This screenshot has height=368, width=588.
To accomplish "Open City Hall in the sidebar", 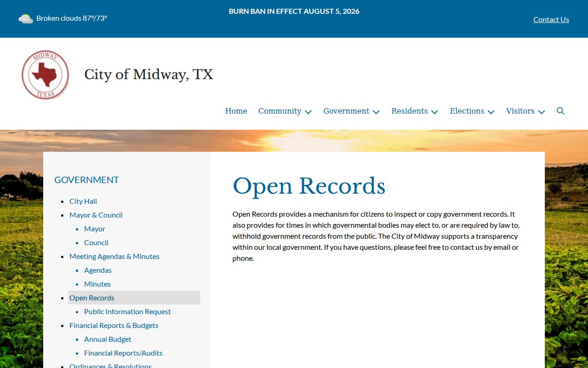I will tap(83, 201).
